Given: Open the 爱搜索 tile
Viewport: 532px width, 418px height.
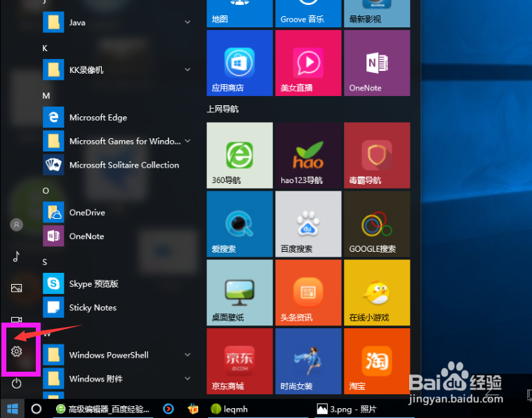Looking at the screenshot, I should pyautogui.click(x=239, y=224).
